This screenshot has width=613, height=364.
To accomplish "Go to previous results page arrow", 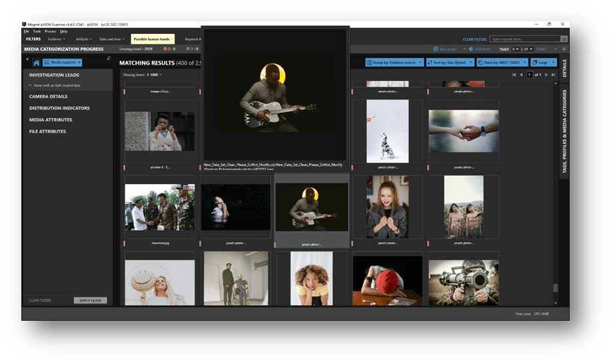I will point(521,75).
